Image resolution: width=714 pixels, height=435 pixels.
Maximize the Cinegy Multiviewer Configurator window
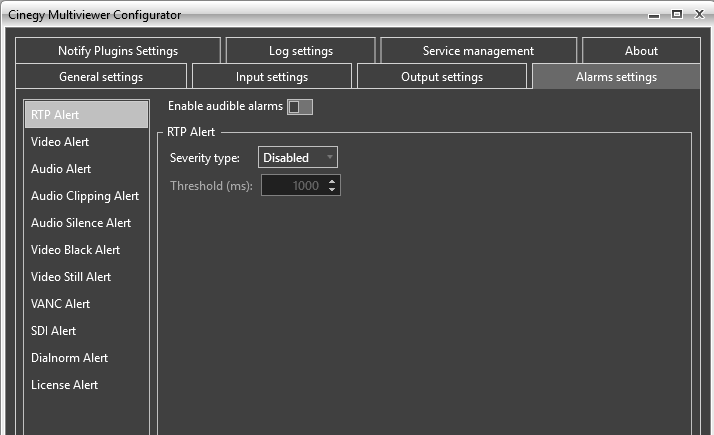[677, 14]
